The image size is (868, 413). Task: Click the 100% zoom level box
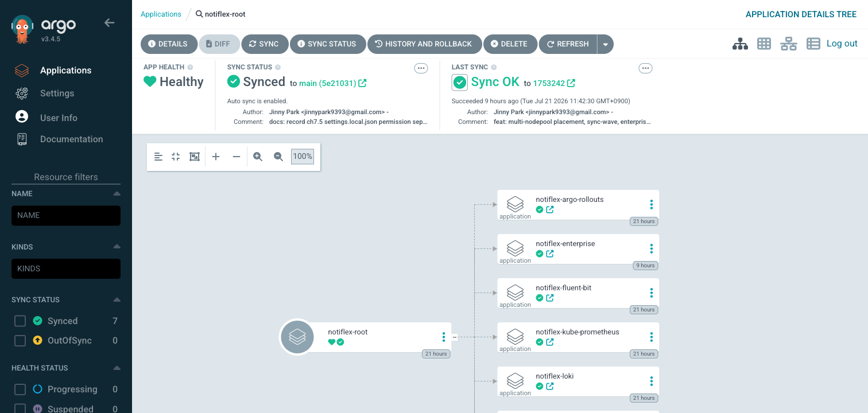[303, 157]
